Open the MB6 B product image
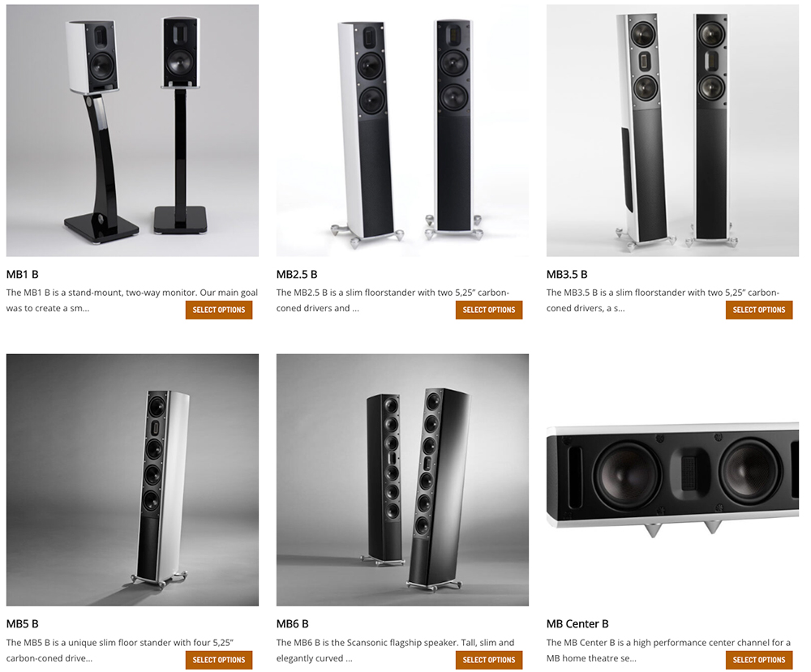811x672 pixels. [402, 480]
